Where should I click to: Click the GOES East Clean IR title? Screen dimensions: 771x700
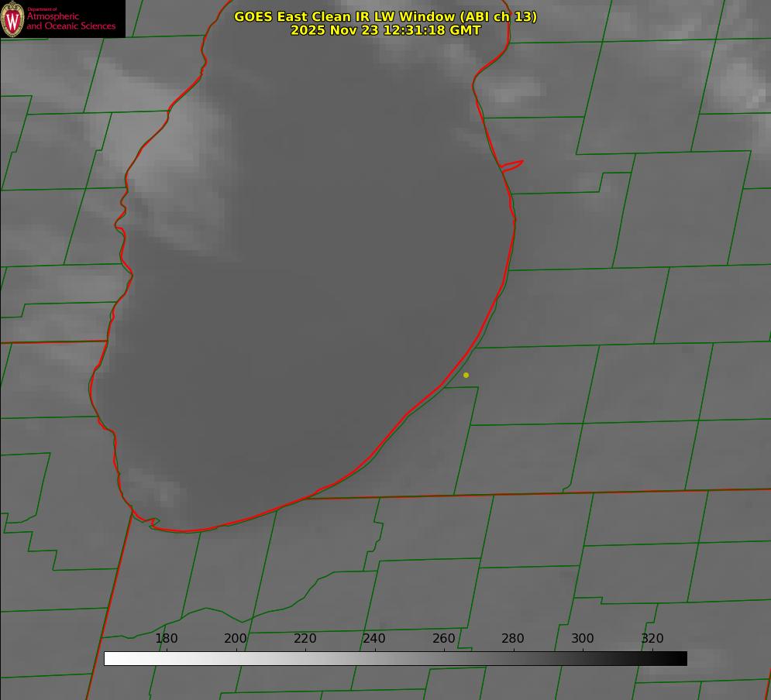385,16
